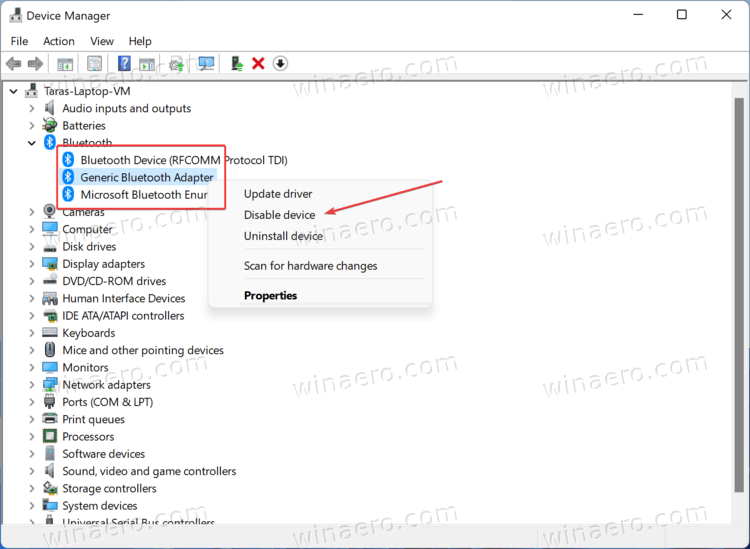
Task: Click the Display adapters icon
Action: tap(50, 264)
